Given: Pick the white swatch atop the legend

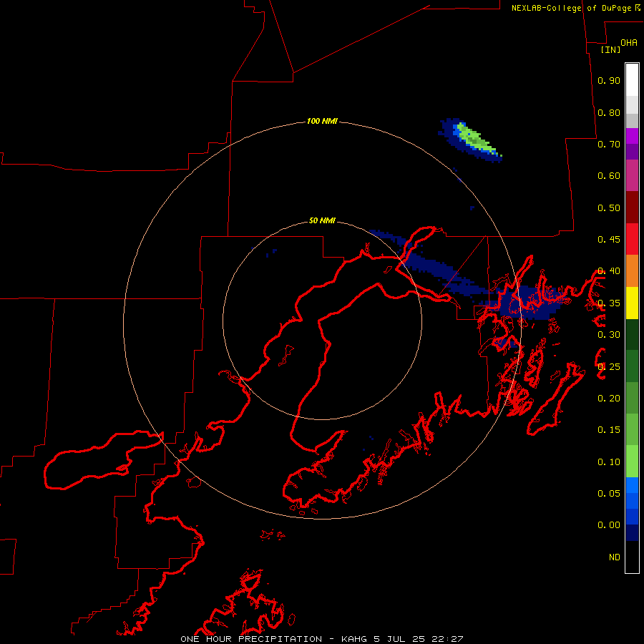Looking at the screenshot, I should coord(632,80).
